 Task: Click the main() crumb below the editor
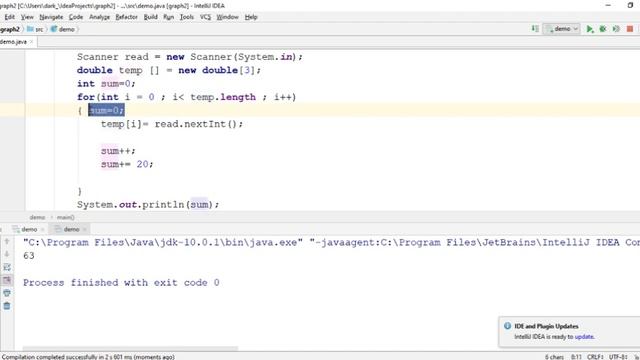point(65,217)
